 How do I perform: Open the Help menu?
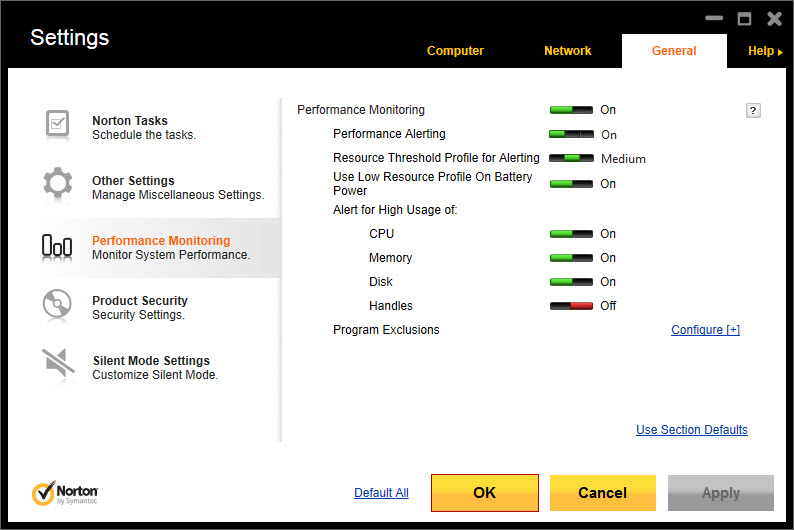[x=765, y=51]
